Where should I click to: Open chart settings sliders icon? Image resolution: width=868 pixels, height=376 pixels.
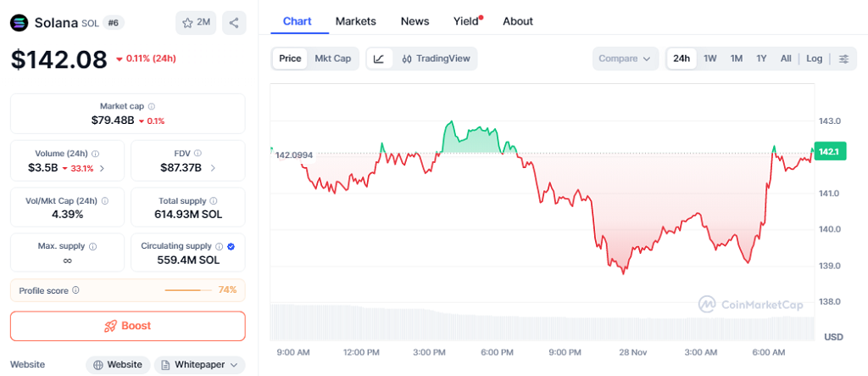point(843,59)
